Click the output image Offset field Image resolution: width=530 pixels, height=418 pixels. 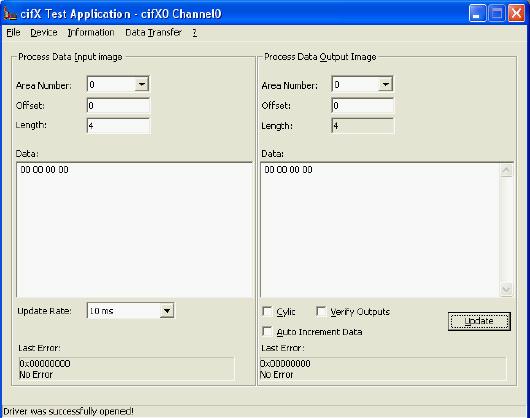tap(363, 105)
